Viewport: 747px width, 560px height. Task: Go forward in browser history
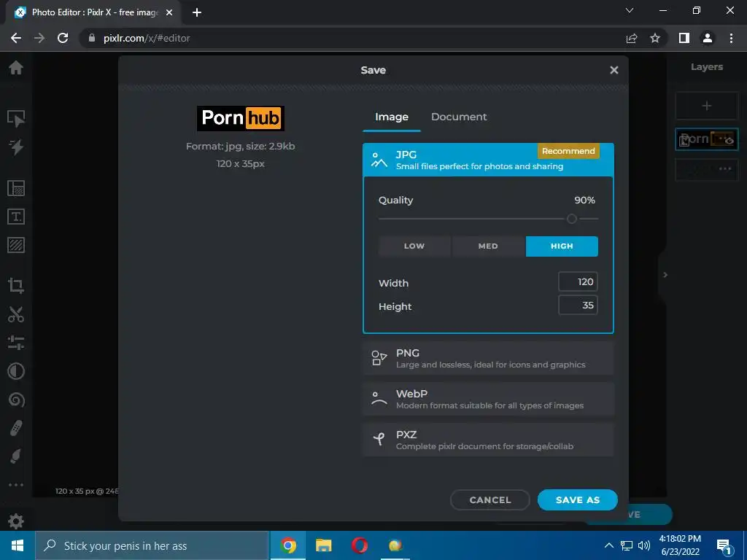pyautogui.click(x=39, y=38)
